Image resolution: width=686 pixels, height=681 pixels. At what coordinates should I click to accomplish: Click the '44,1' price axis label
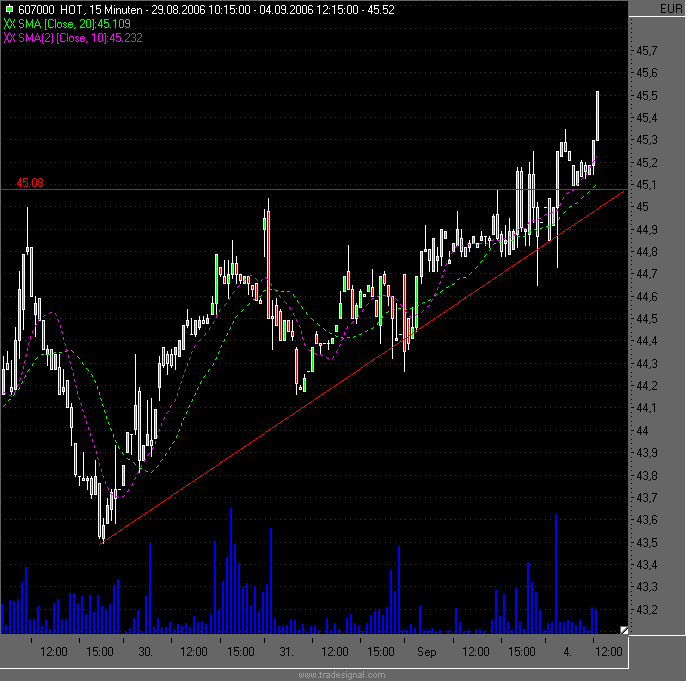pyautogui.click(x=647, y=408)
